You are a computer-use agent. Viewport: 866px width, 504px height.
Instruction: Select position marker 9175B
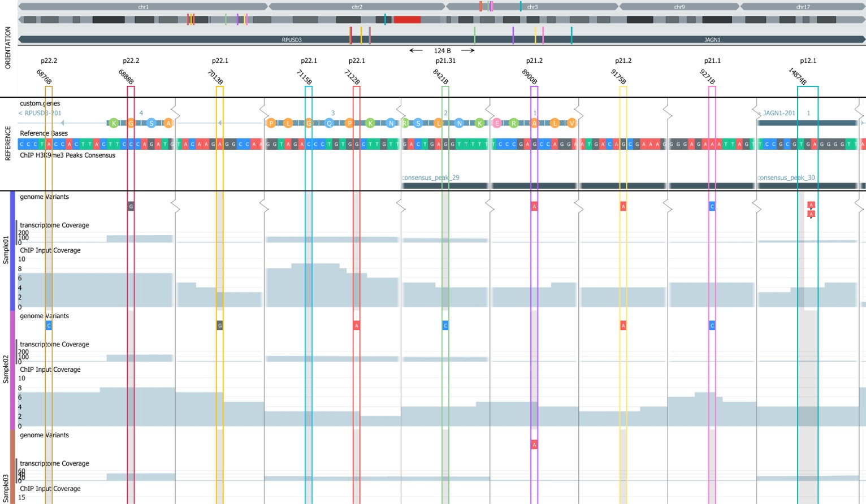[x=618, y=77]
